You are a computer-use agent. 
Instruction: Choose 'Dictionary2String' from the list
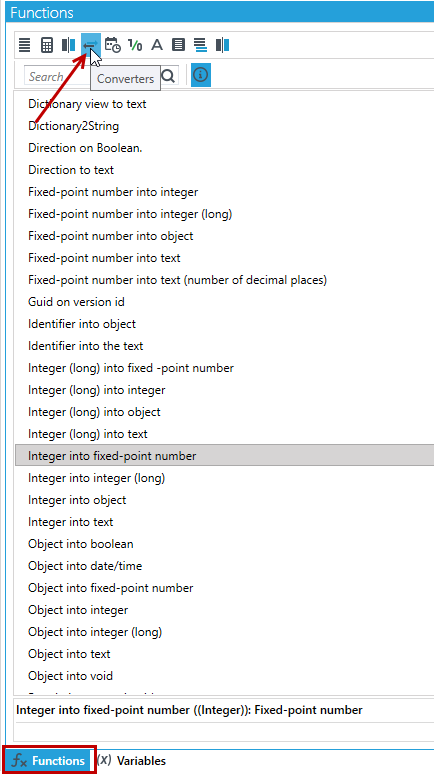click(x=74, y=126)
